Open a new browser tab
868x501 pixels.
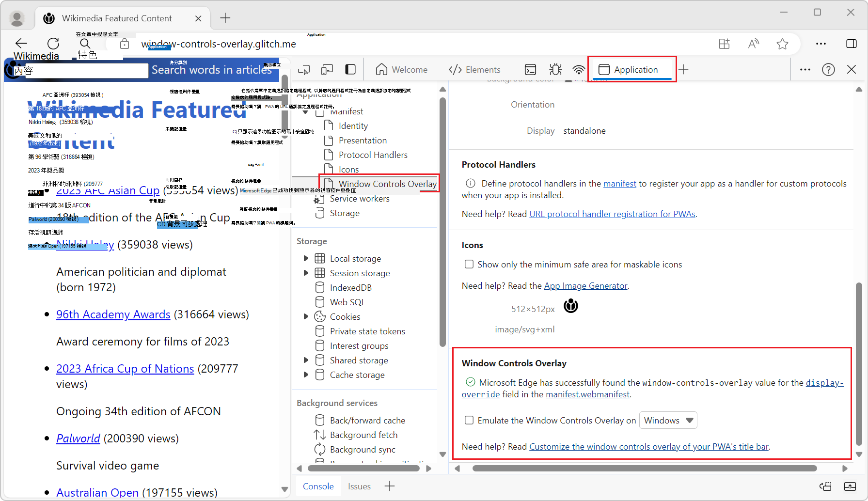[x=225, y=18]
